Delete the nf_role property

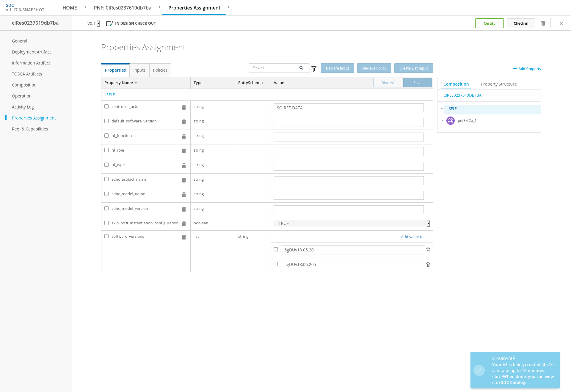click(x=184, y=151)
